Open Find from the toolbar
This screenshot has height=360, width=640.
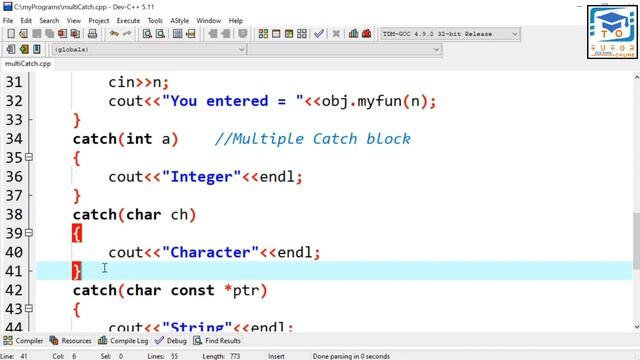147,34
